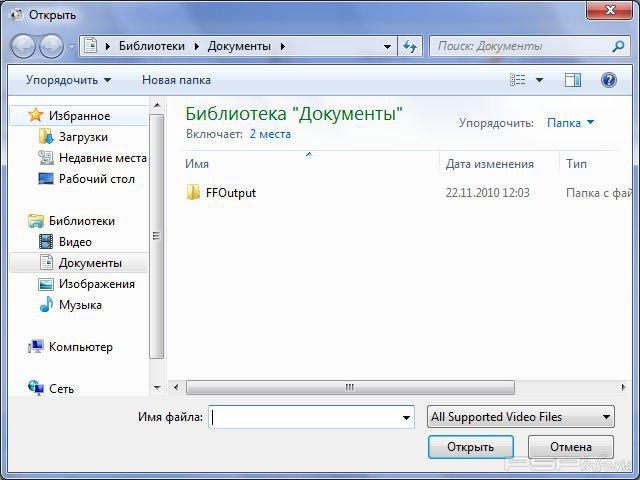Viewport: 640px width, 480px height.
Task: Select Компьютер in navigation pane
Action: (x=81, y=347)
